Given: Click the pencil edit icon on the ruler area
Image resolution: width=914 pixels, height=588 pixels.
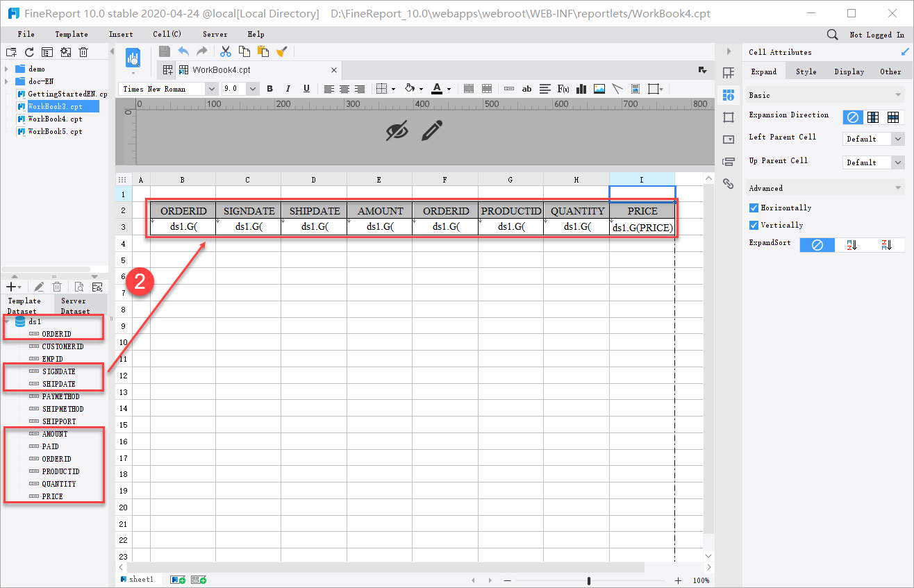Looking at the screenshot, I should click(x=432, y=131).
